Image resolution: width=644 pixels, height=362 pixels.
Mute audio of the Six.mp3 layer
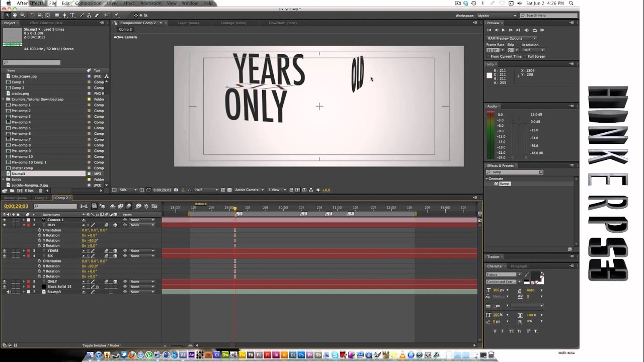[x=9, y=292]
